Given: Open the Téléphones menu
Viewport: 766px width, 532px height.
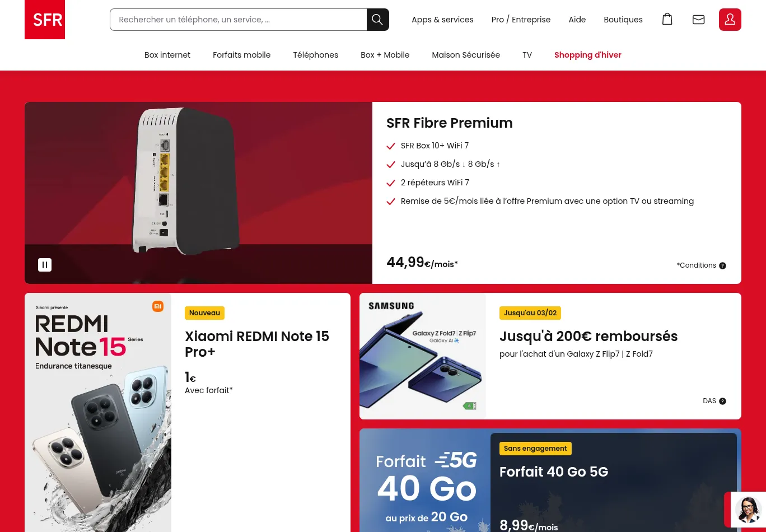Looking at the screenshot, I should (x=316, y=55).
